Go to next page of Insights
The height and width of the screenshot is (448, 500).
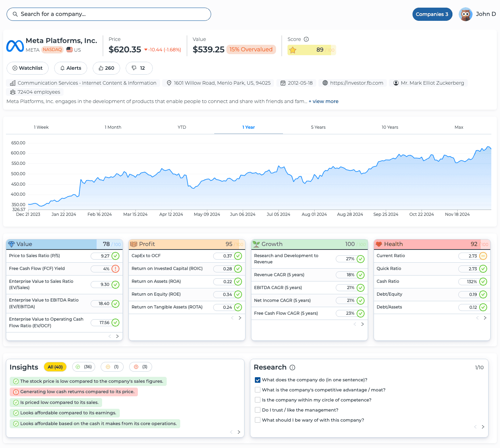point(239,432)
